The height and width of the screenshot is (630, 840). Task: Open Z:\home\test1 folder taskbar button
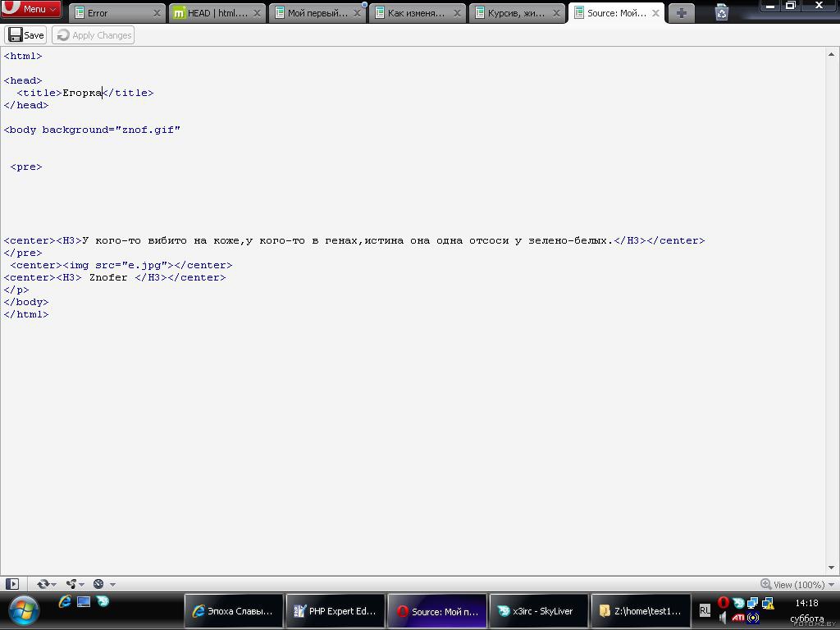[641, 611]
